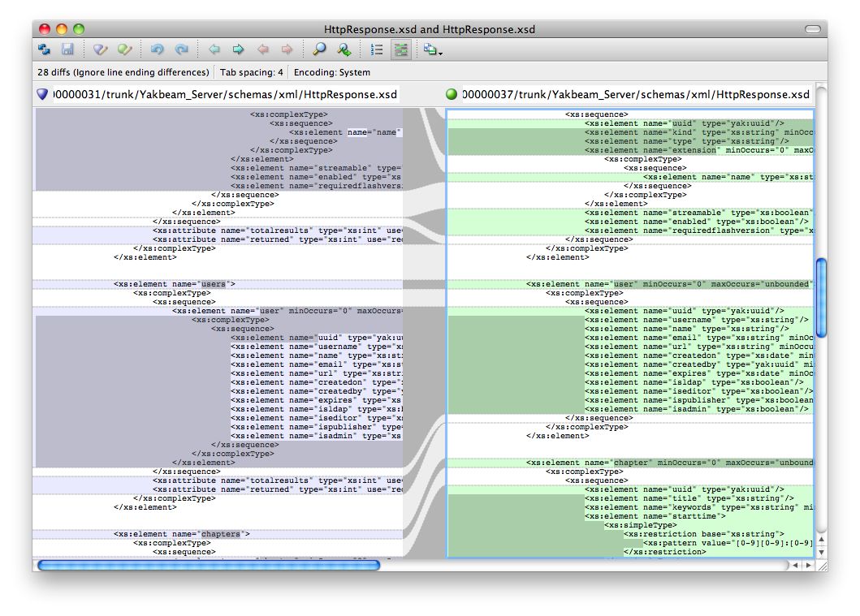
Task: Click the green circle icon beside right file path
Action: tap(452, 94)
